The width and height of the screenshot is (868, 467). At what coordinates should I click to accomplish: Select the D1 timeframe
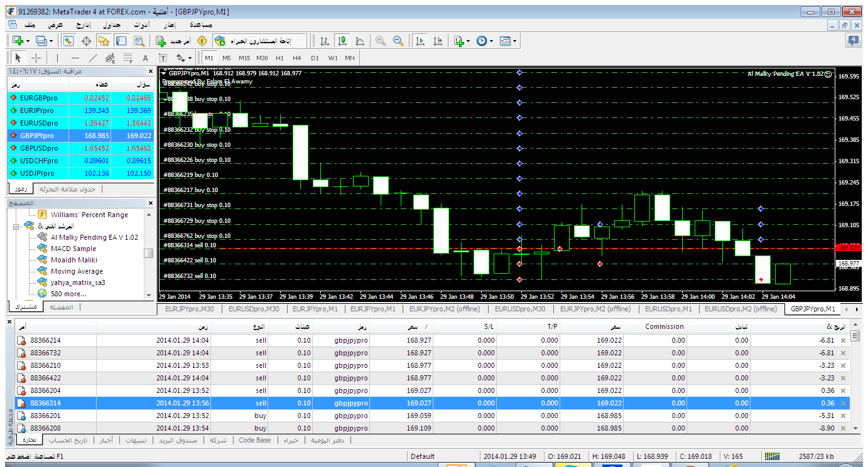[315, 58]
